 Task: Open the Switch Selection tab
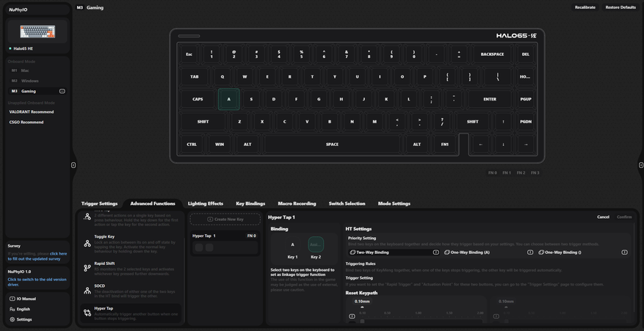pyautogui.click(x=347, y=204)
